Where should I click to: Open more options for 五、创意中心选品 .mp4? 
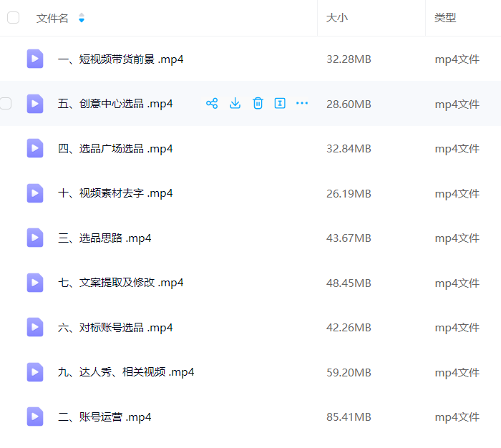click(302, 103)
